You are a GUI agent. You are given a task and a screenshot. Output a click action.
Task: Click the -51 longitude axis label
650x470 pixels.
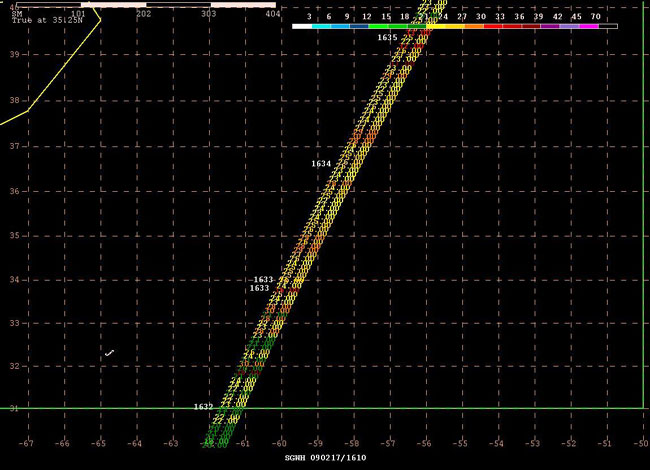coord(605,443)
